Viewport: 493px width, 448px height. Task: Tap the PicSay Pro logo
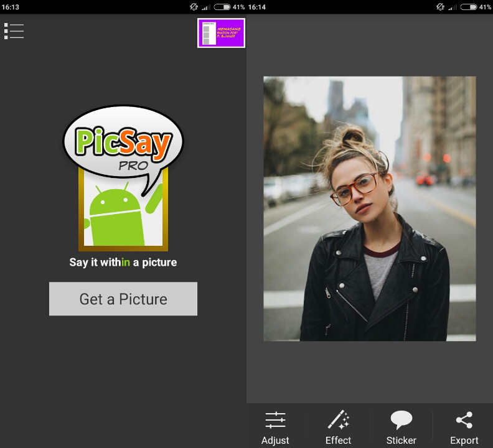click(x=123, y=177)
